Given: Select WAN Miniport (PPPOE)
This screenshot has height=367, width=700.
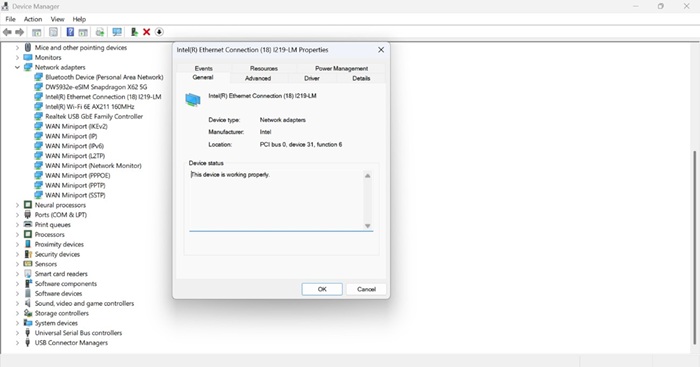Looking at the screenshot, I should (x=78, y=175).
